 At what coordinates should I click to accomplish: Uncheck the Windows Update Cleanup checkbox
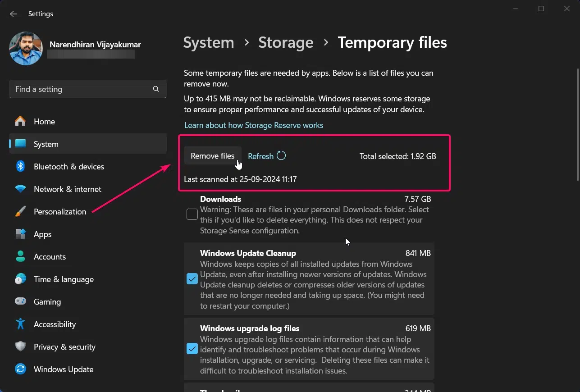(x=192, y=279)
